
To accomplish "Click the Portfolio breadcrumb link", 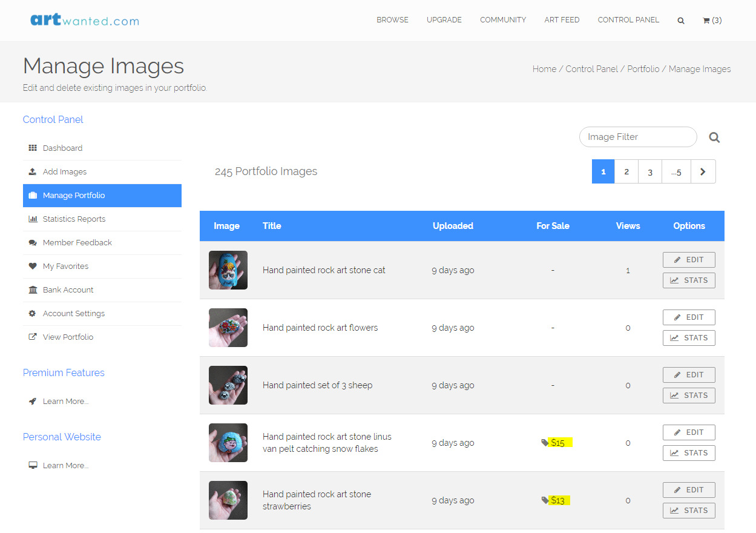I will (643, 69).
